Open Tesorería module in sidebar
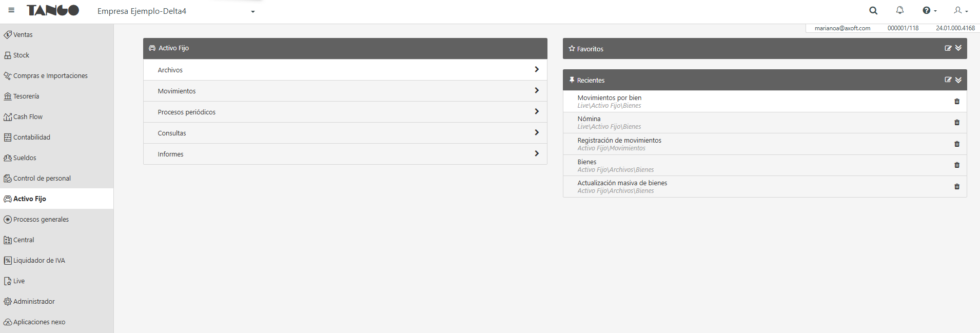This screenshot has width=980, height=333. tap(26, 96)
